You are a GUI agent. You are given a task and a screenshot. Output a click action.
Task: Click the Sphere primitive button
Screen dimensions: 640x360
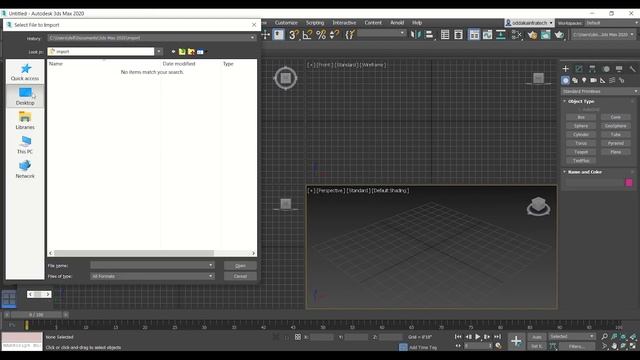[581, 126]
